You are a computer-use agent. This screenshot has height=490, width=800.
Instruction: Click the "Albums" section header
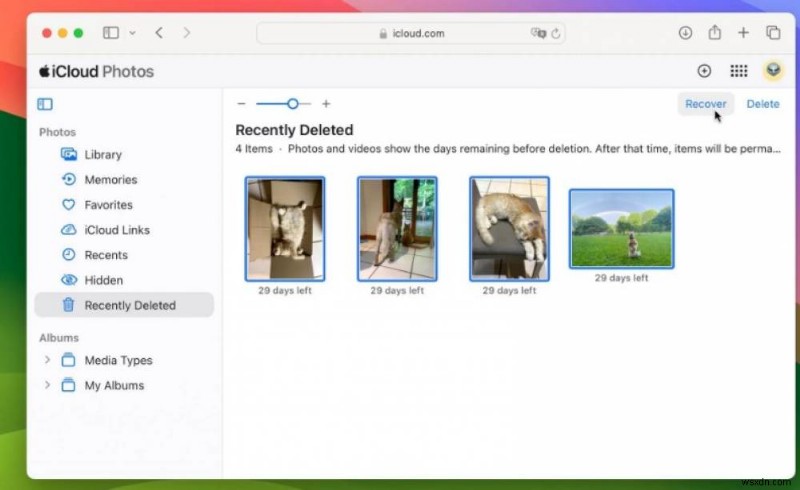59,338
